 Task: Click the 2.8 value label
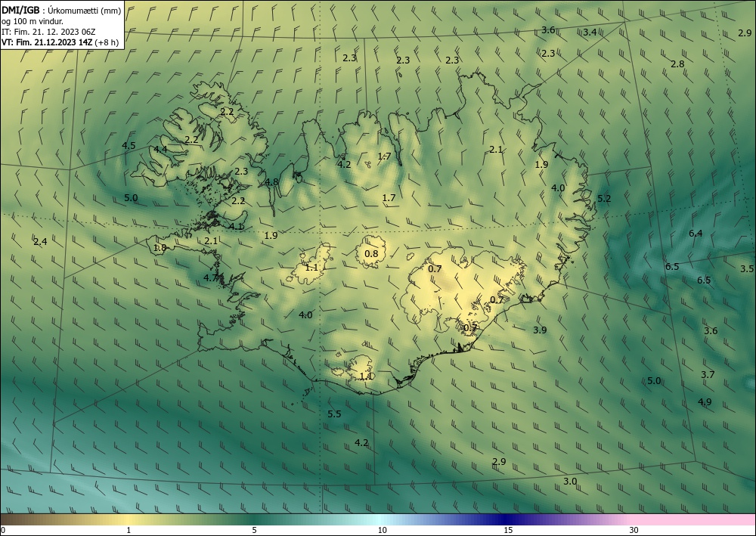tap(677, 64)
